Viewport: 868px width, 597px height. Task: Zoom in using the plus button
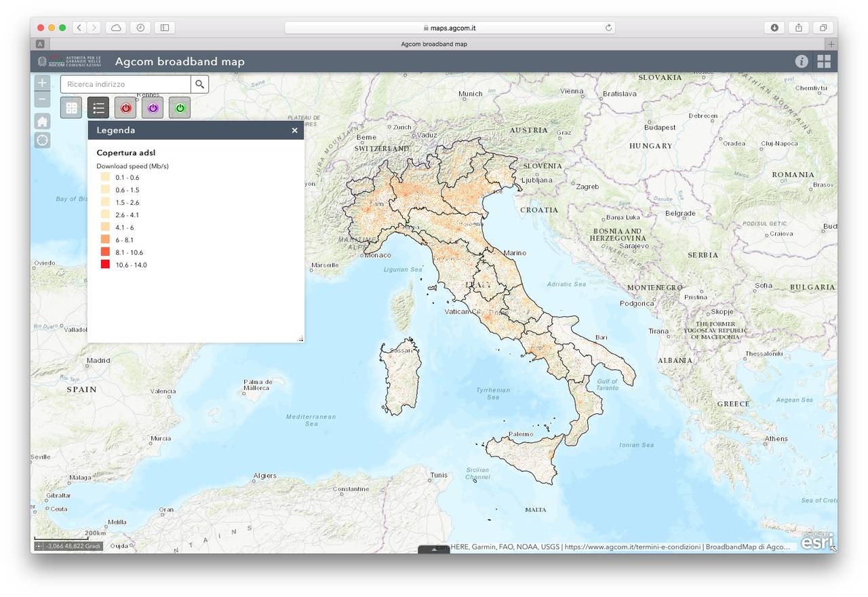click(x=42, y=83)
